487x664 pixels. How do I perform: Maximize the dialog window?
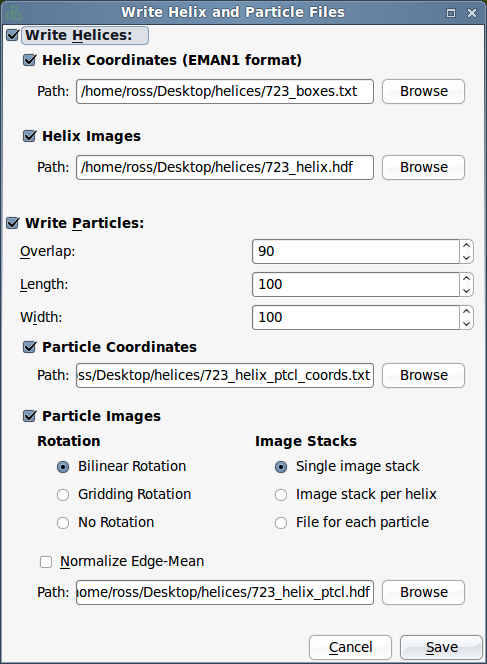451,13
